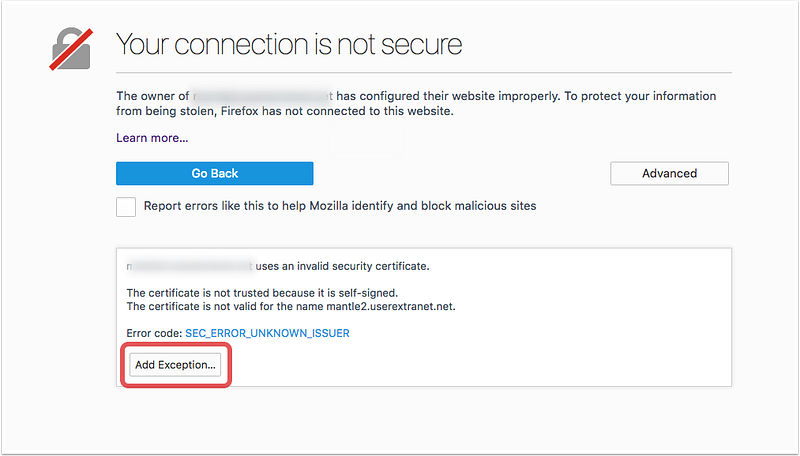Go back using the blue button

pos(214,173)
